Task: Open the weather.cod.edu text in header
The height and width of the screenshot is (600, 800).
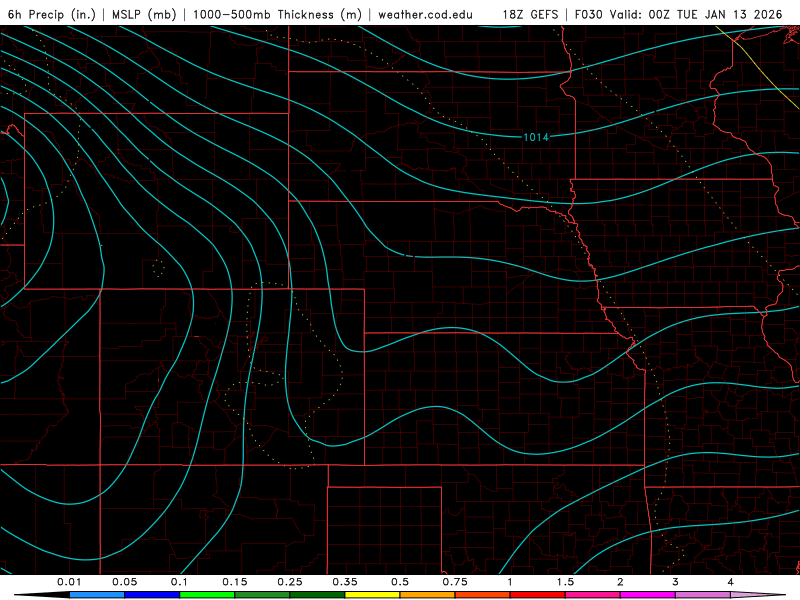Action: 425,14
